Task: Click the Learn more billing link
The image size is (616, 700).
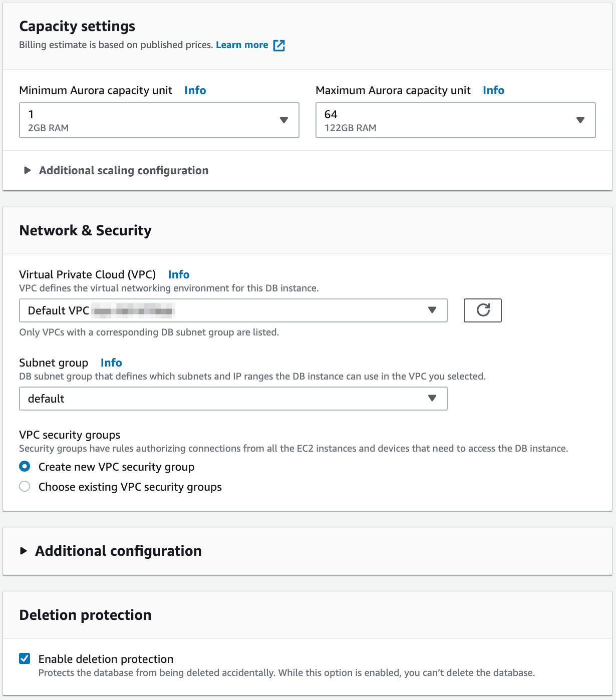Action: click(242, 45)
